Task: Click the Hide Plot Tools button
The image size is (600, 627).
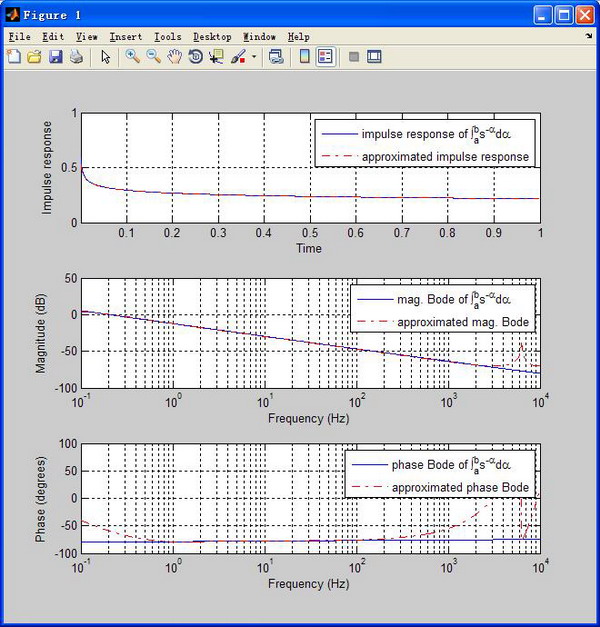Action: pyautogui.click(x=354, y=56)
